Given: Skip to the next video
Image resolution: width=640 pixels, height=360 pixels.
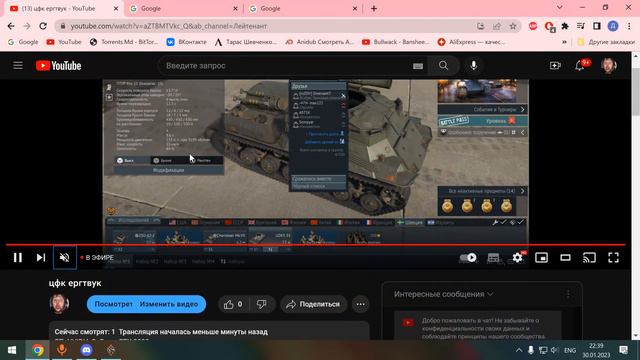Looking at the screenshot, I should (x=41, y=258).
